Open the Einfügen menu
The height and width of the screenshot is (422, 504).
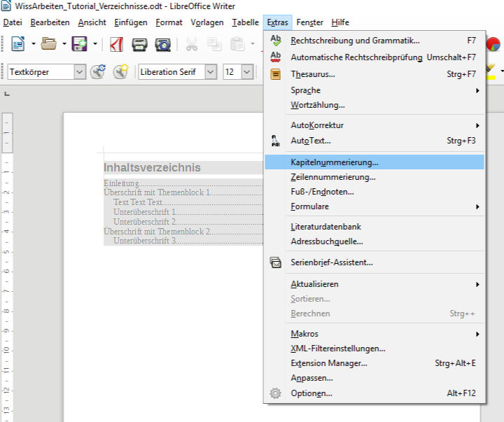tap(130, 22)
